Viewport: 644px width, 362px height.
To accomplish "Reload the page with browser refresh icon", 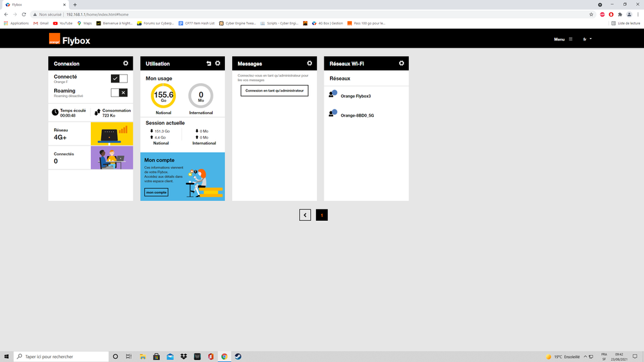I will point(24,14).
